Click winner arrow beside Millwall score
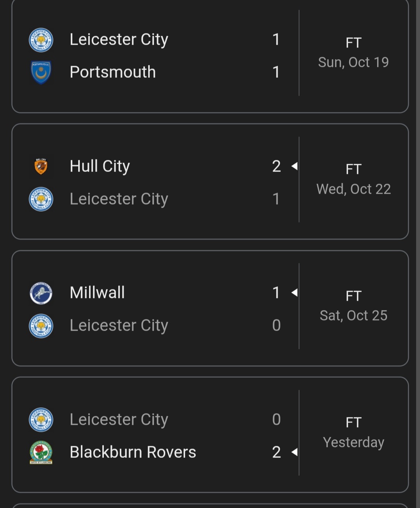This screenshot has height=508, width=420. tap(294, 293)
